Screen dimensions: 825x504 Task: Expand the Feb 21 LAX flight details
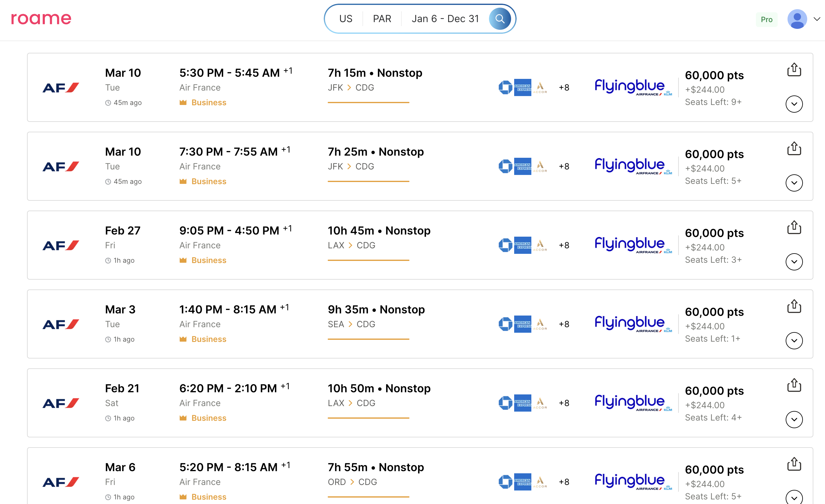click(x=794, y=420)
